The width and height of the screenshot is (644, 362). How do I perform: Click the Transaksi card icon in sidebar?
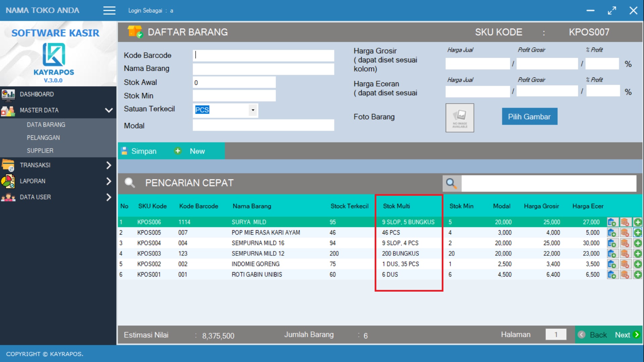pyautogui.click(x=8, y=165)
